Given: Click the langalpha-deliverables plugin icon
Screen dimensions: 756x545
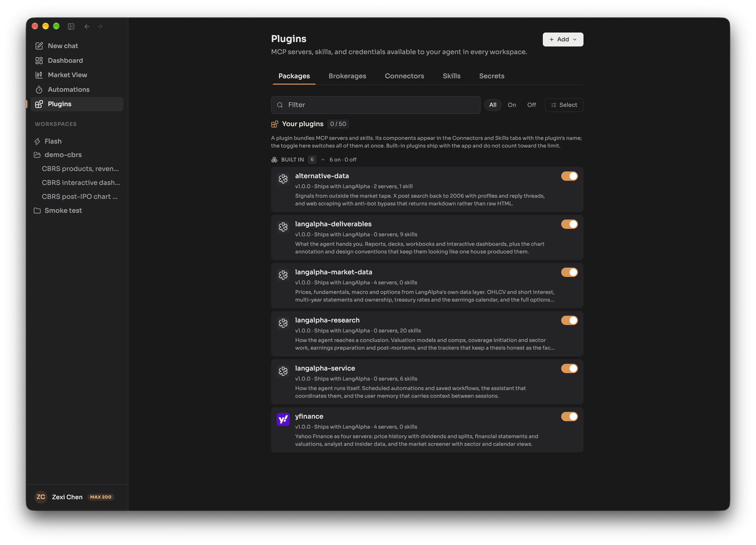Looking at the screenshot, I should (x=283, y=227).
